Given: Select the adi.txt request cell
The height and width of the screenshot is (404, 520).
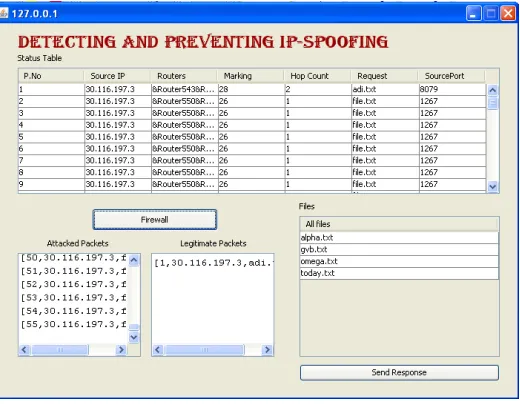Looking at the screenshot, I should 385,89.
